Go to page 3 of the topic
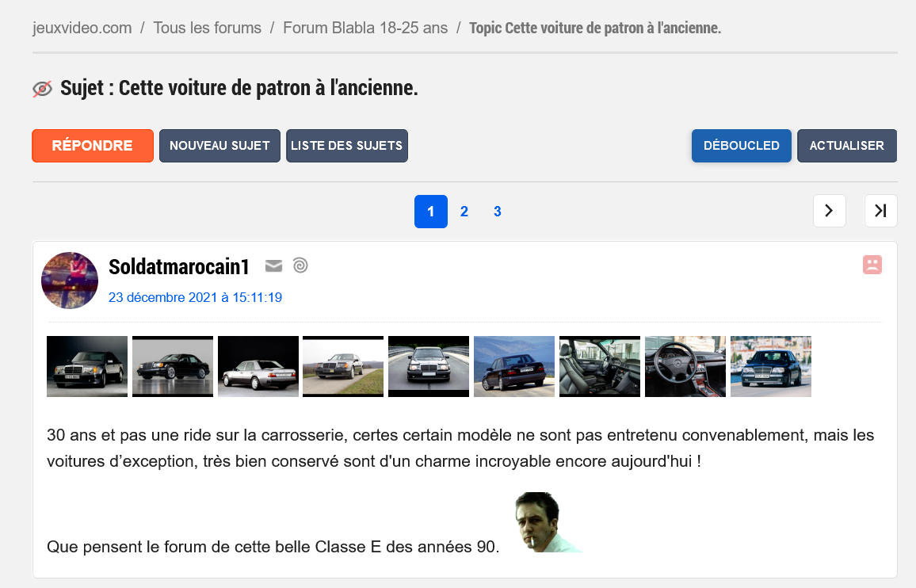This screenshot has height=588, width=916. tap(497, 212)
